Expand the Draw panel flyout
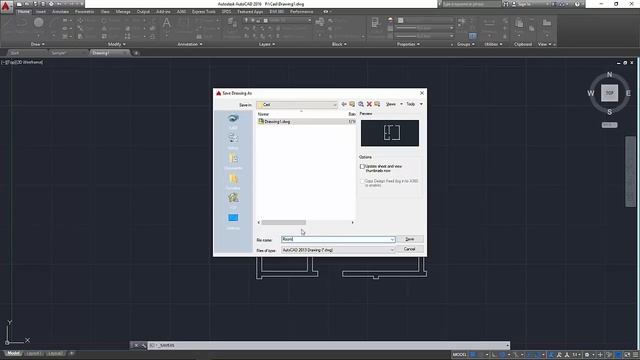Screen dimensions: 640x360 (x=38, y=44)
